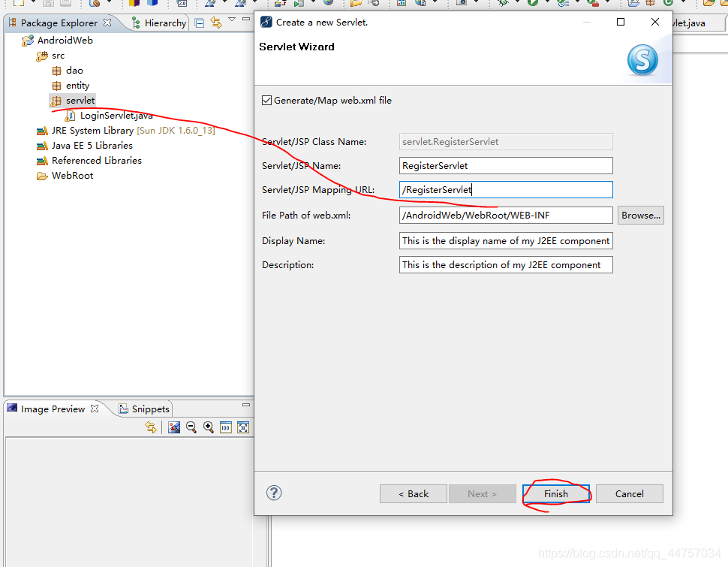
Task: Click the Link with Editor icon in Package Explorer
Action: tap(215, 23)
